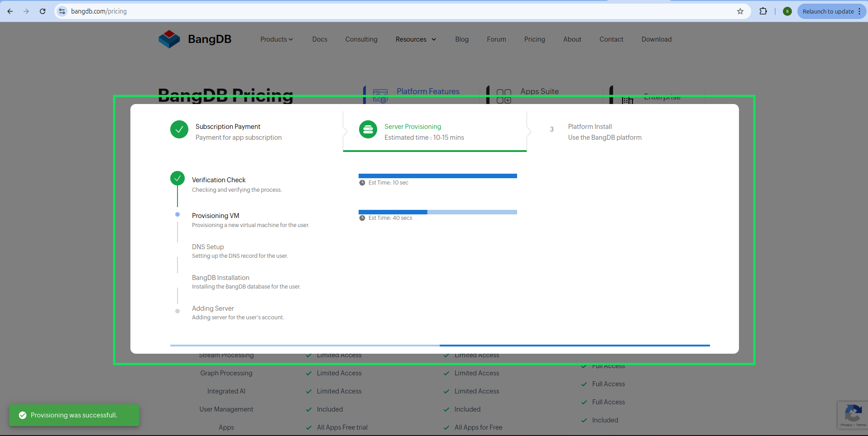Open the Docs menu item

coord(320,39)
